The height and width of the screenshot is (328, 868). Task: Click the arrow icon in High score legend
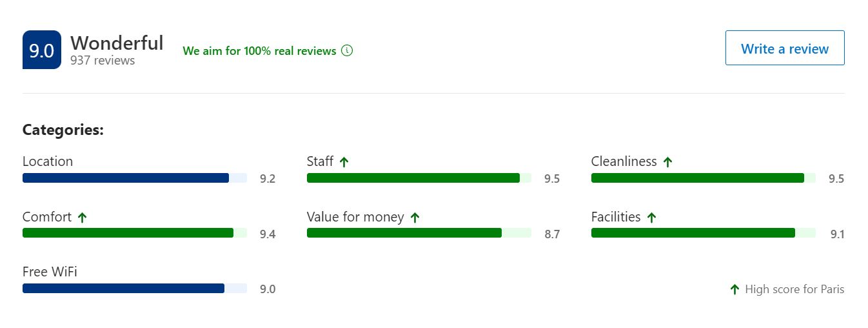735,289
